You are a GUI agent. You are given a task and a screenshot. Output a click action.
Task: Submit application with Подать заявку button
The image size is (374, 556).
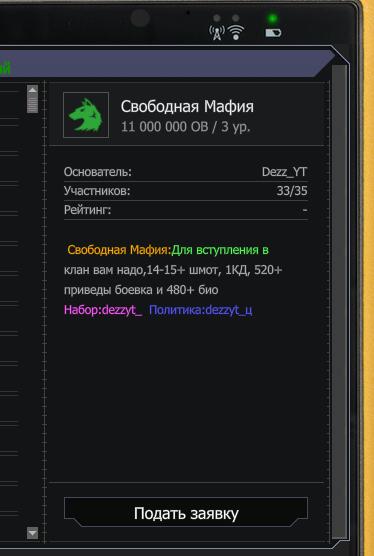(x=186, y=513)
